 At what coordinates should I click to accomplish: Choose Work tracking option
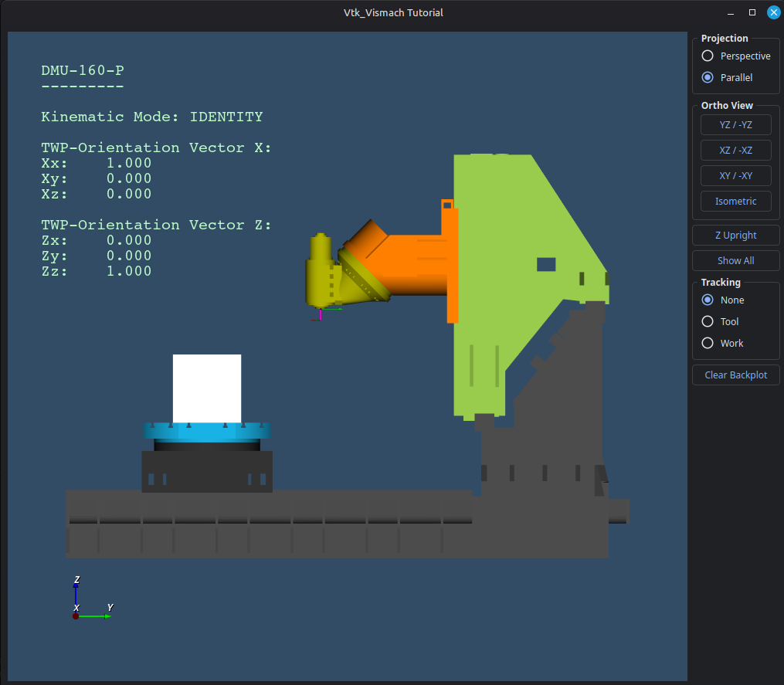click(x=708, y=344)
